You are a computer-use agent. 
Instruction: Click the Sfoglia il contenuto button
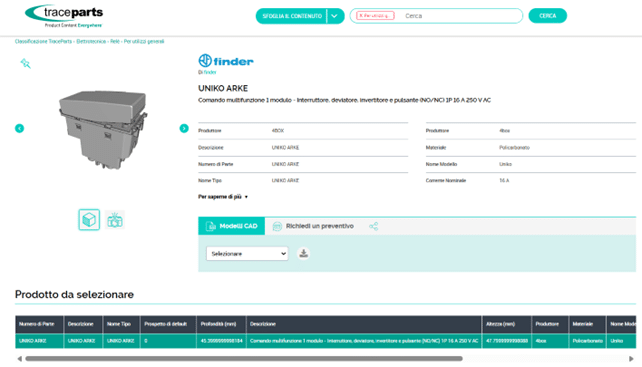292,16
